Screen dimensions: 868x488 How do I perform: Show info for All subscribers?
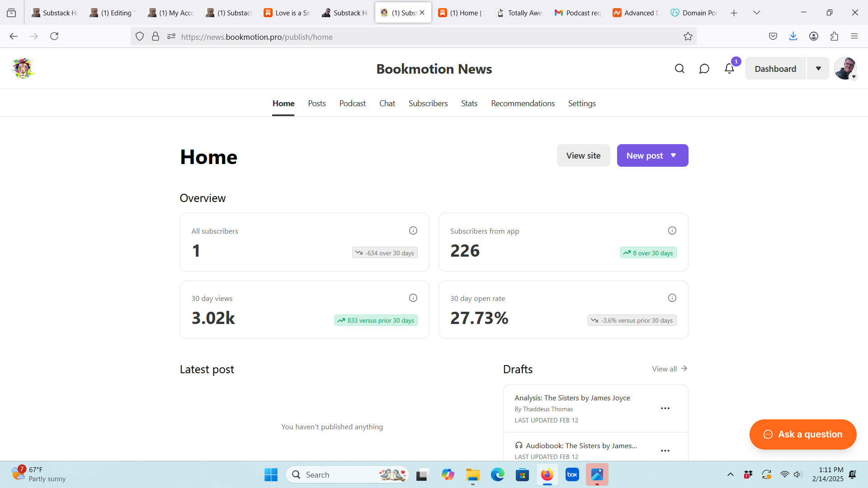pos(413,230)
